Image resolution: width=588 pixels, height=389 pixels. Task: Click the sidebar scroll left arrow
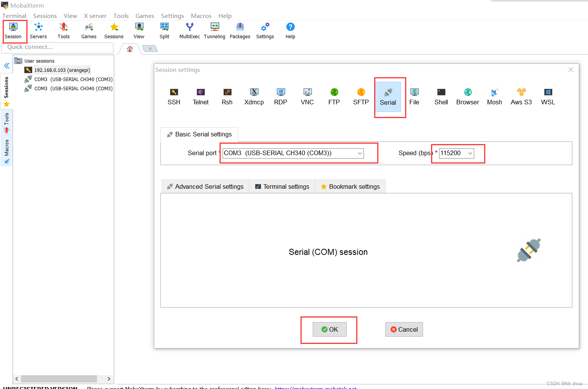17,379
